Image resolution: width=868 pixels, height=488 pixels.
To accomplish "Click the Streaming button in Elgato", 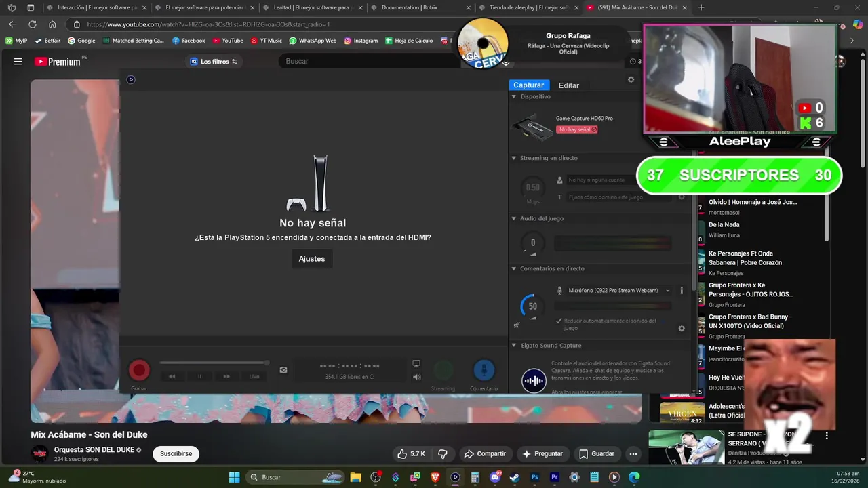I will [x=443, y=370].
